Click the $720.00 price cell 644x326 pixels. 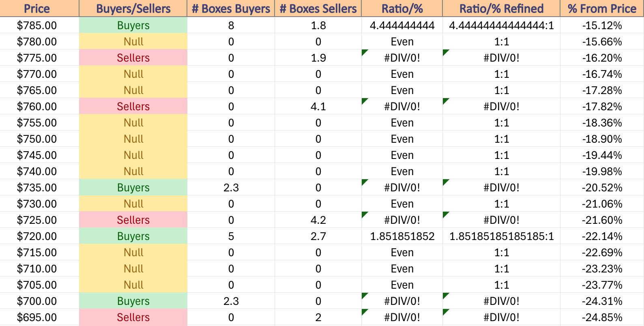tap(39, 236)
